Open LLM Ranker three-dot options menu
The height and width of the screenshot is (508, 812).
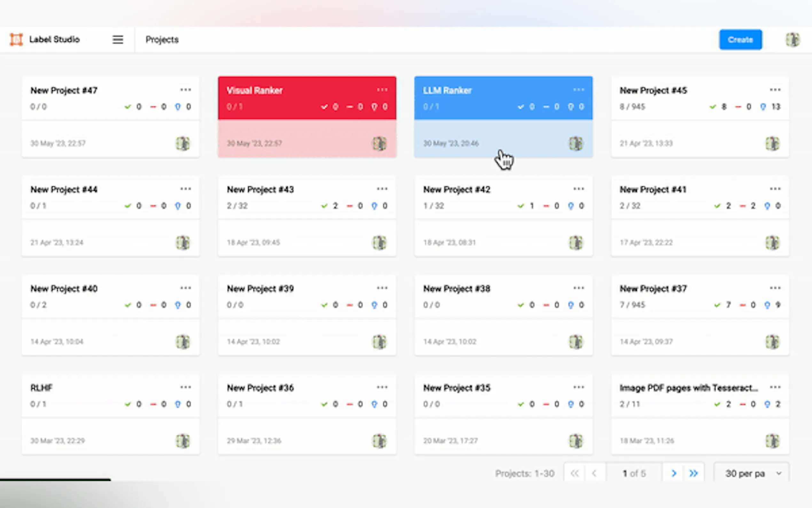[578, 90]
